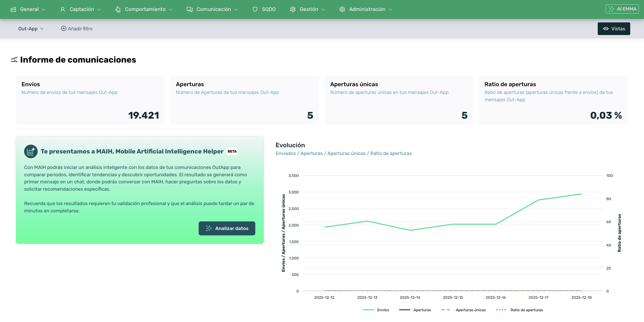The height and width of the screenshot is (322, 644).
Task: Expand the Administración menu chevron
Action: (x=390, y=9)
